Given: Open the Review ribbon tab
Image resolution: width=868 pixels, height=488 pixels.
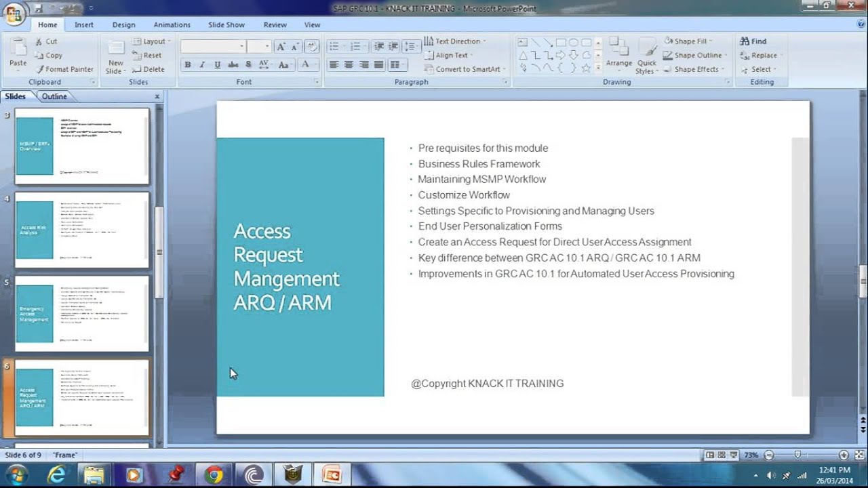Looking at the screenshot, I should (x=275, y=25).
